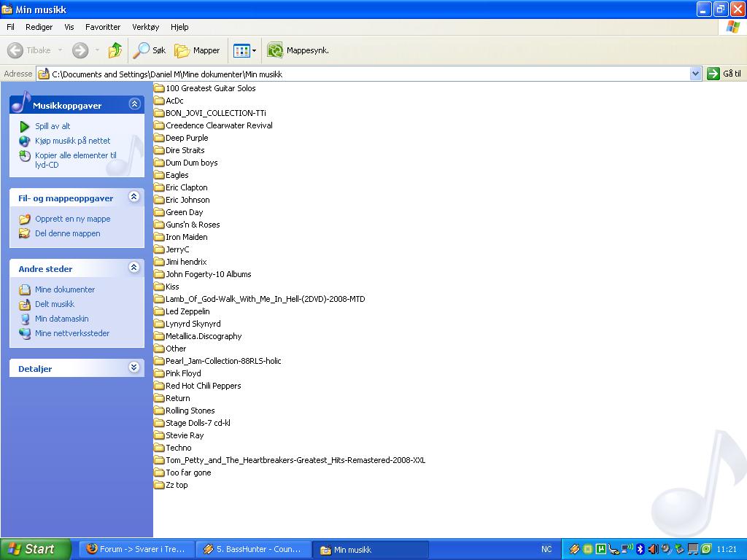Select Jimi hendrix folder name
747x560 pixels.
coord(186,262)
